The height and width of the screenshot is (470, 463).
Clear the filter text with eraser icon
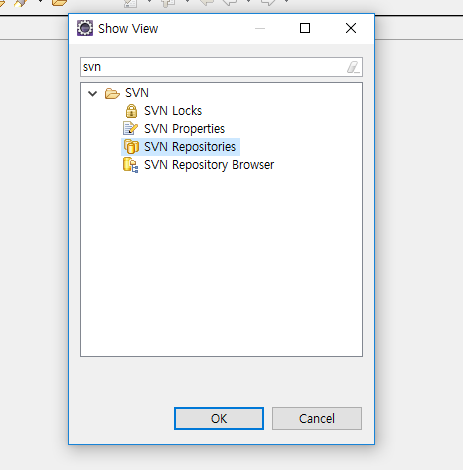pos(353,67)
